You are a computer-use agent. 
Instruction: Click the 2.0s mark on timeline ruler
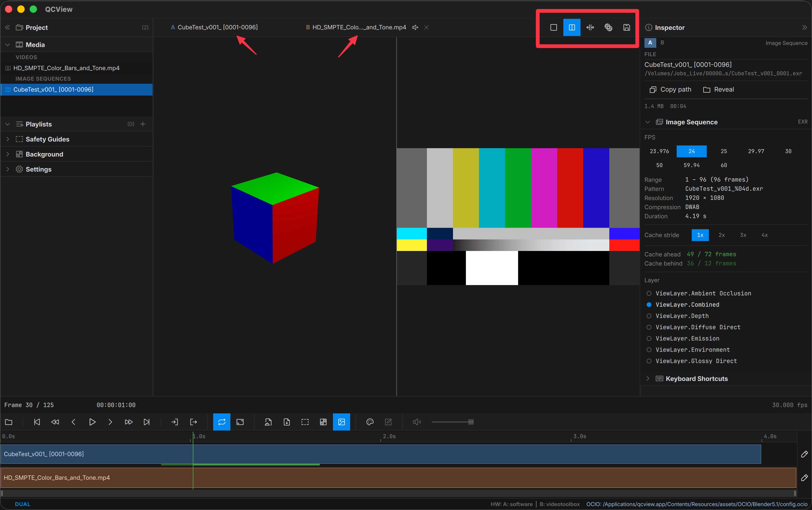389,436
